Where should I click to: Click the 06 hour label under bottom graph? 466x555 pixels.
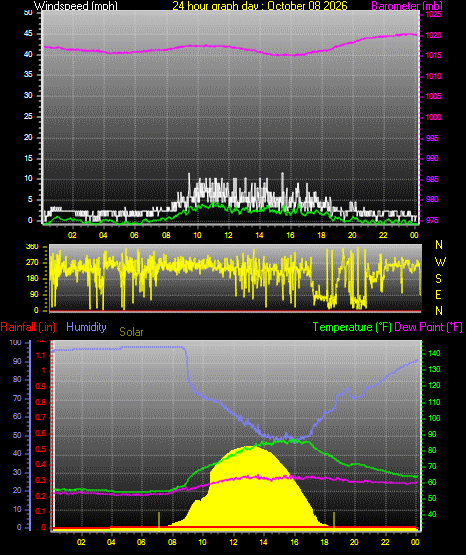(141, 542)
